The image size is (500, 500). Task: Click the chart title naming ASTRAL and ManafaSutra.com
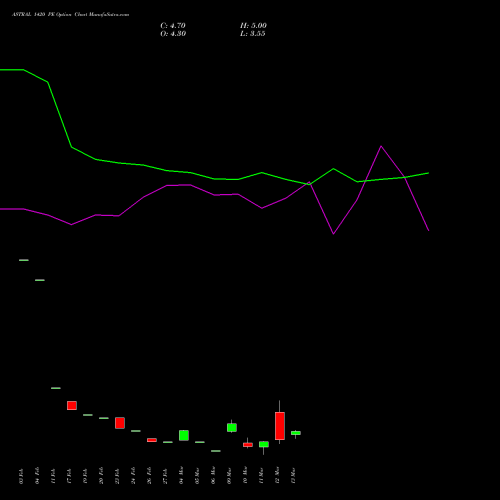click(x=70, y=15)
